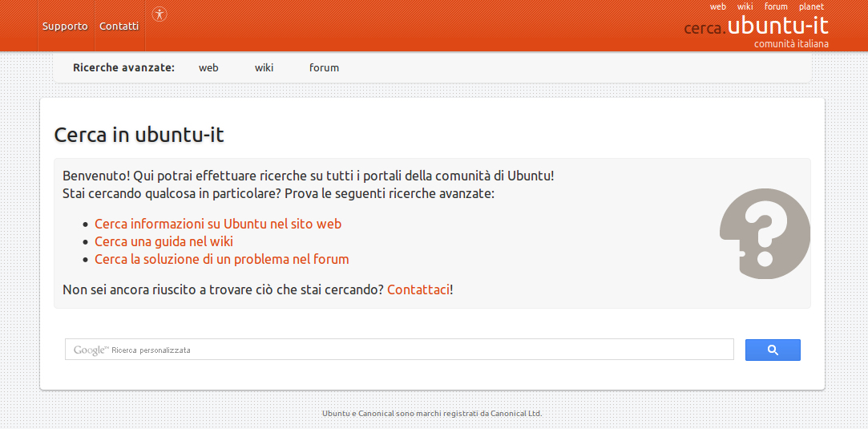868x429 pixels.
Task: Select web under Ricerche avanzate
Action: (208, 68)
